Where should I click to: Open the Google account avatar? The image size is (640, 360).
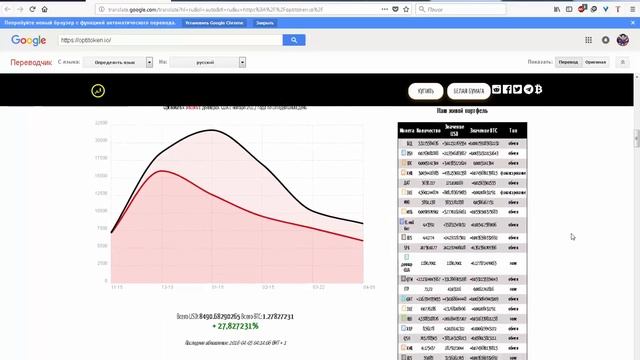tap(623, 40)
